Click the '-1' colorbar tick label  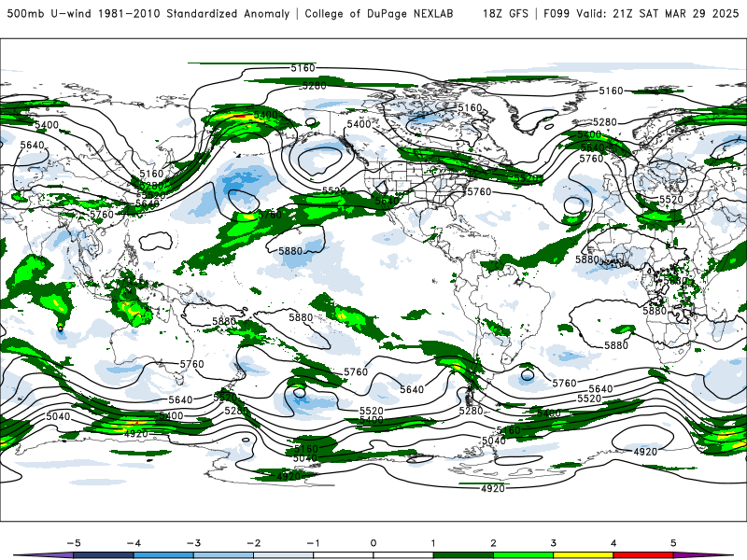pyautogui.click(x=313, y=543)
